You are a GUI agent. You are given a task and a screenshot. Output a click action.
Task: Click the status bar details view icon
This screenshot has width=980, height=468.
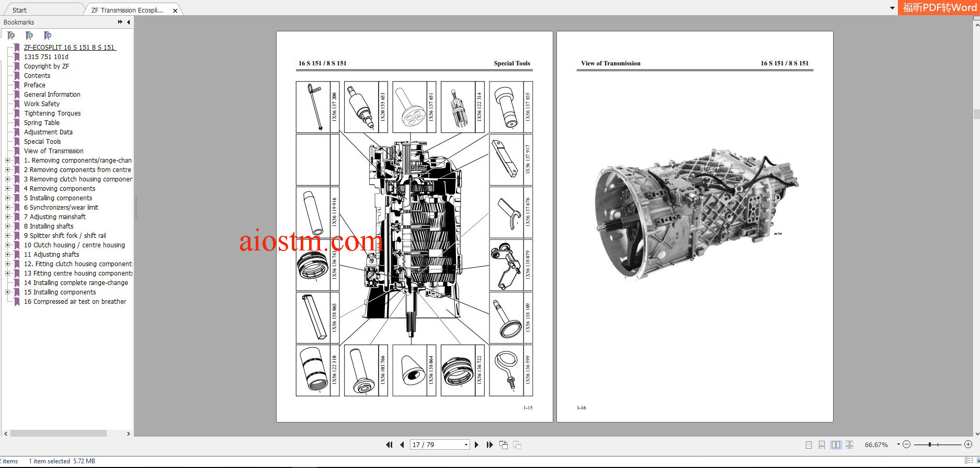[968, 461]
